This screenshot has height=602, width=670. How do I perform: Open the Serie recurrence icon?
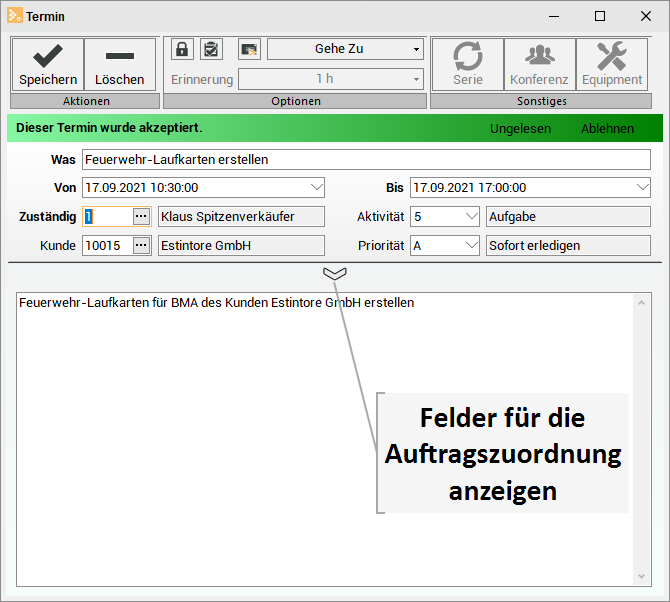tap(467, 64)
